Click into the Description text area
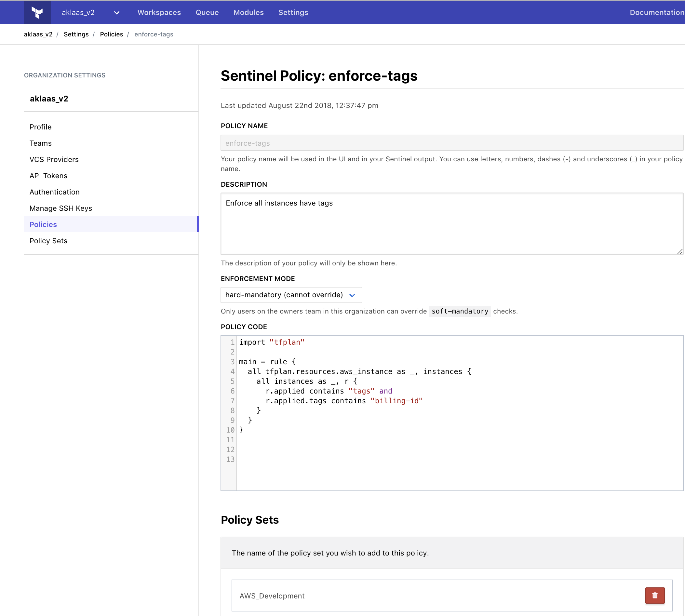Image resolution: width=685 pixels, height=616 pixels. tap(451, 223)
